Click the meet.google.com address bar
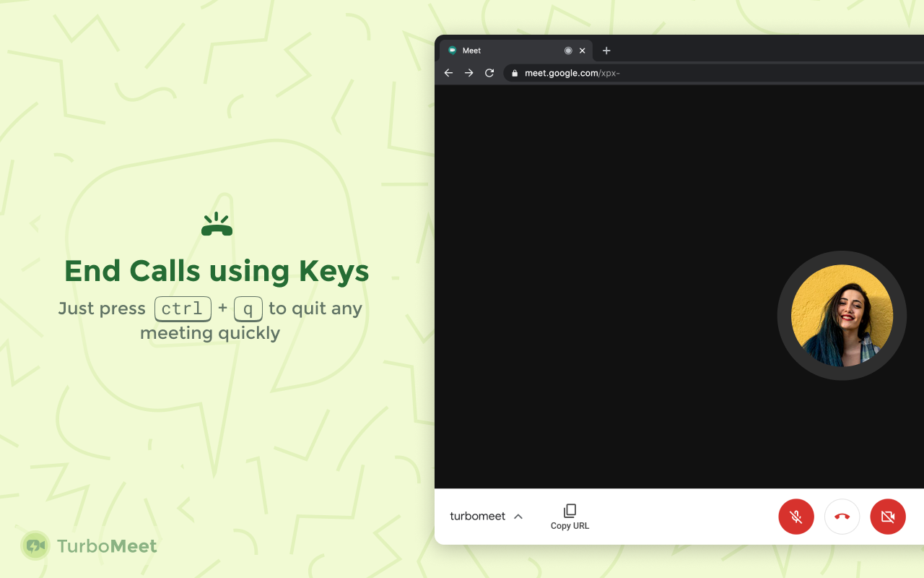Screen dimensions: 924x578 713,73
